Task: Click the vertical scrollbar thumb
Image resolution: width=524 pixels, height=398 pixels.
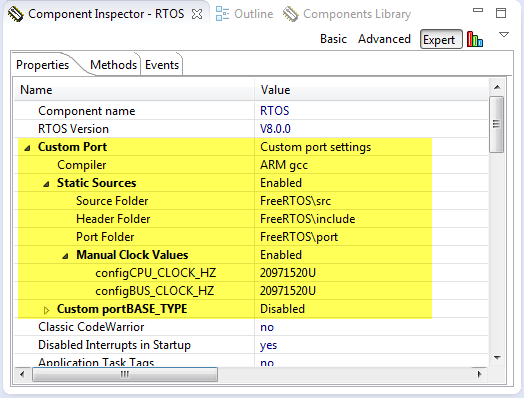Action: (x=497, y=124)
